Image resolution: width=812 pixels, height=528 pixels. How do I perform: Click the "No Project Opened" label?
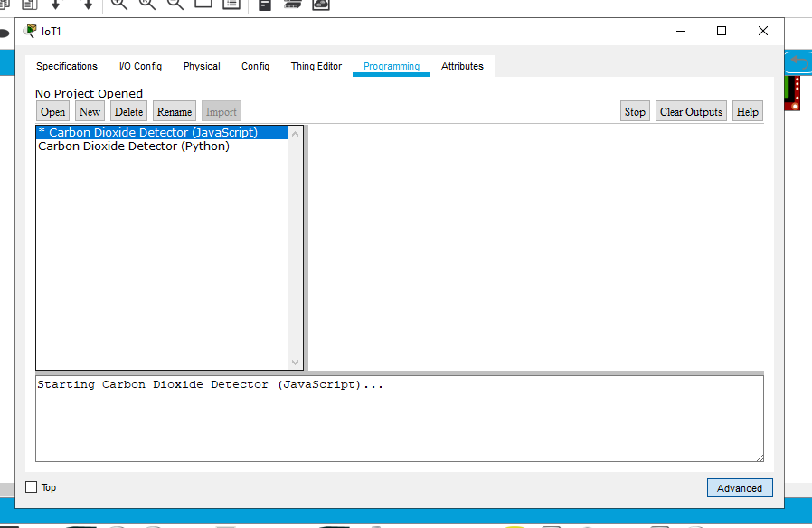pyautogui.click(x=90, y=94)
